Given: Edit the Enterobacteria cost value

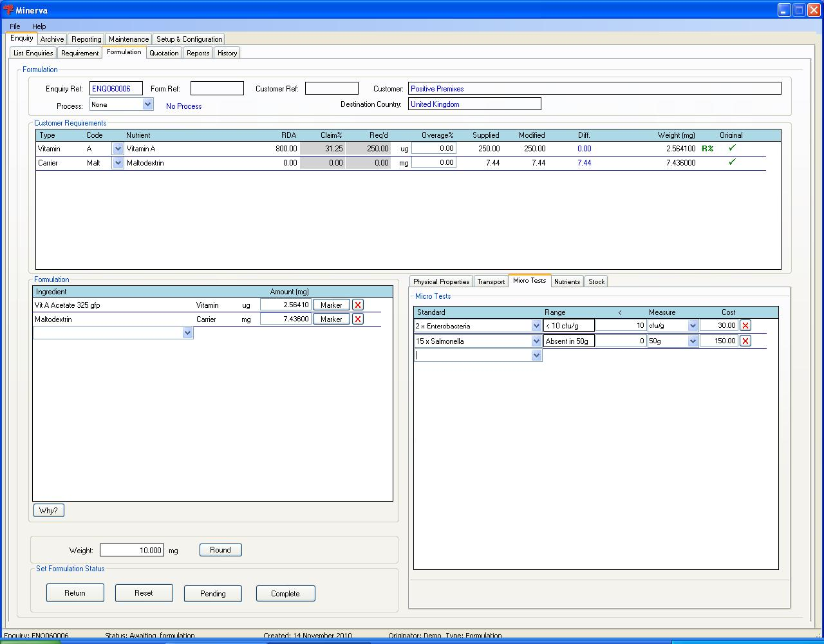Looking at the screenshot, I should pos(718,326).
